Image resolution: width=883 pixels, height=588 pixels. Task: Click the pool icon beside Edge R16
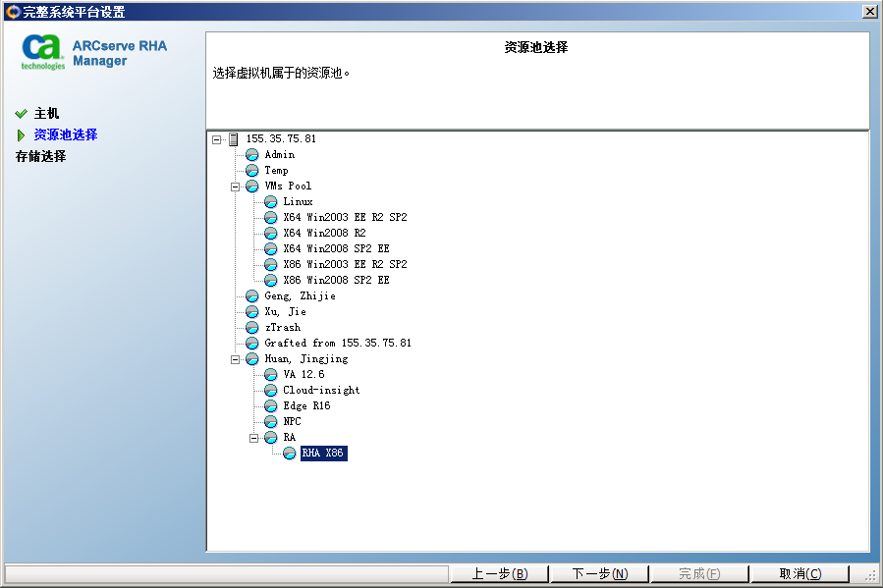tap(271, 406)
